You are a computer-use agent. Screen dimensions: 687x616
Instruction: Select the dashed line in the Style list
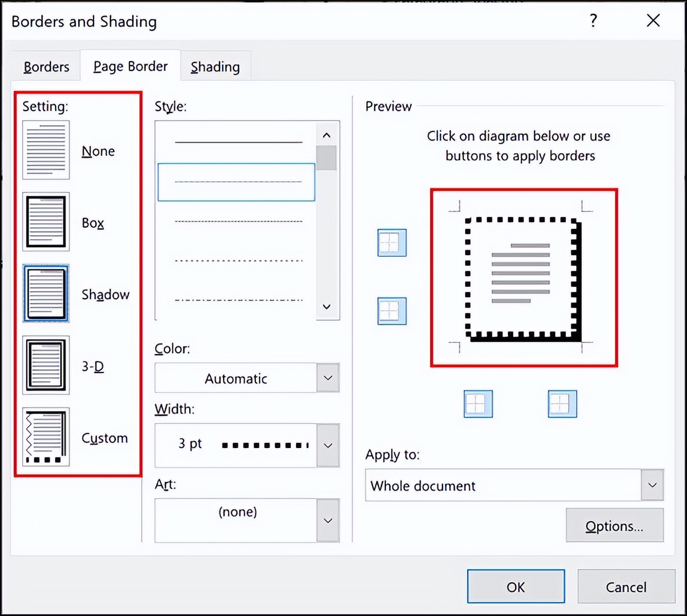[x=236, y=181]
